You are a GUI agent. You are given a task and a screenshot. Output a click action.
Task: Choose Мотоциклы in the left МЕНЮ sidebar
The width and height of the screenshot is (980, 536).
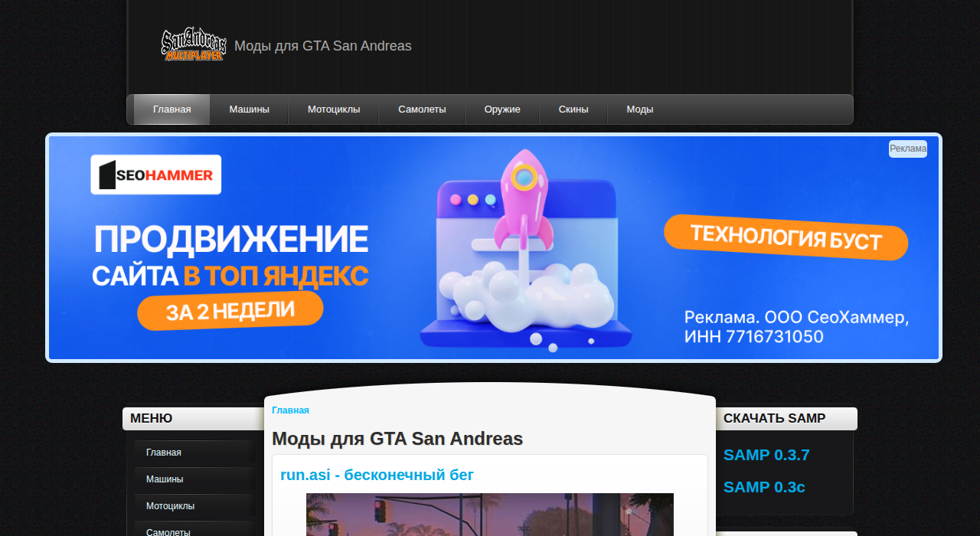tap(194, 506)
